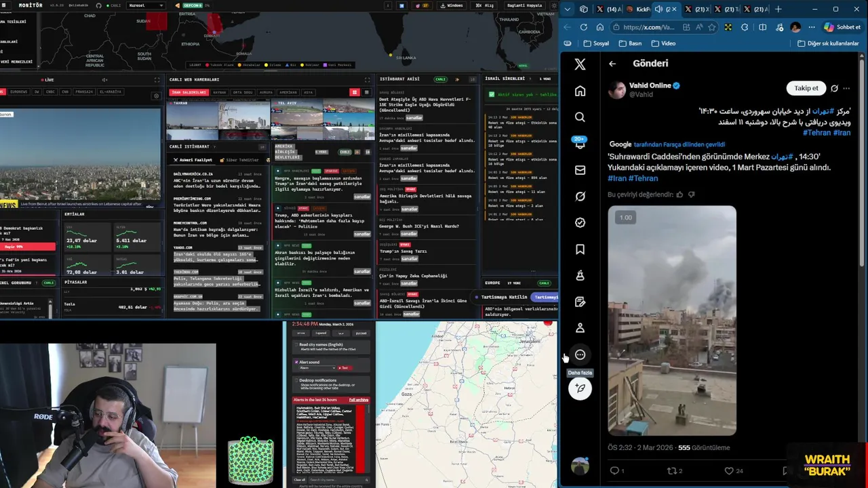Image resolution: width=868 pixels, height=488 pixels.
Task: Select the Orta Doğu webcam tab
Action: pos(243,92)
